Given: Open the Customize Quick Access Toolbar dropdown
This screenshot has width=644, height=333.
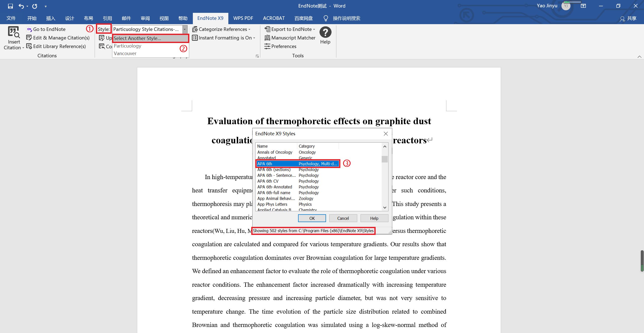Looking at the screenshot, I should click(46, 6).
